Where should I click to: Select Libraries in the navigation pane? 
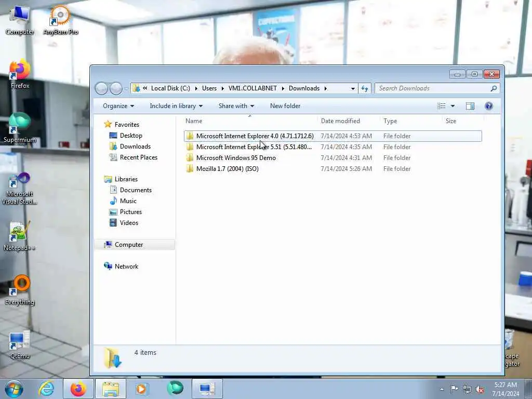coord(126,179)
